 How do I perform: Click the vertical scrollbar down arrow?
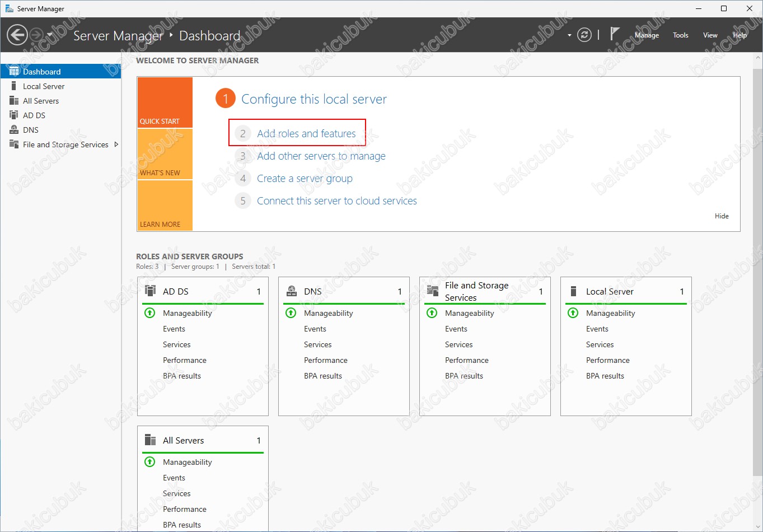click(758, 526)
